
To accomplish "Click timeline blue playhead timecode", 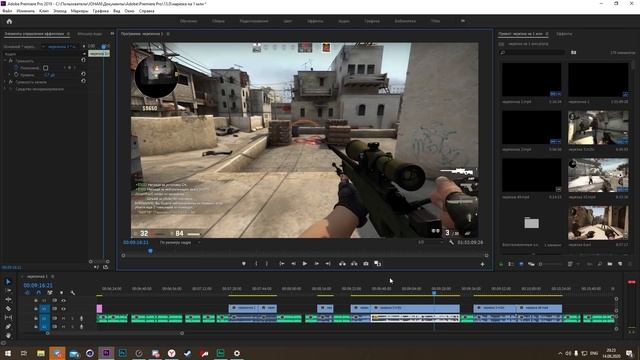I will pos(38,285).
